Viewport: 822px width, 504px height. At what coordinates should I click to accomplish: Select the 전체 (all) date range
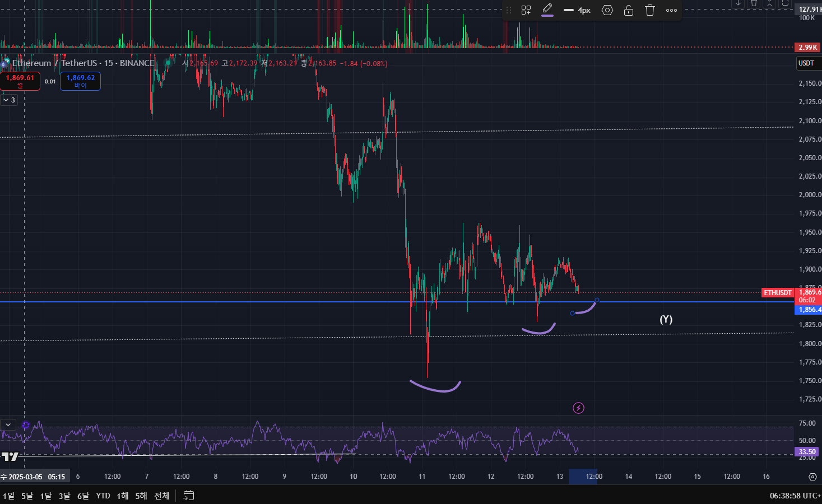tap(162, 496)
